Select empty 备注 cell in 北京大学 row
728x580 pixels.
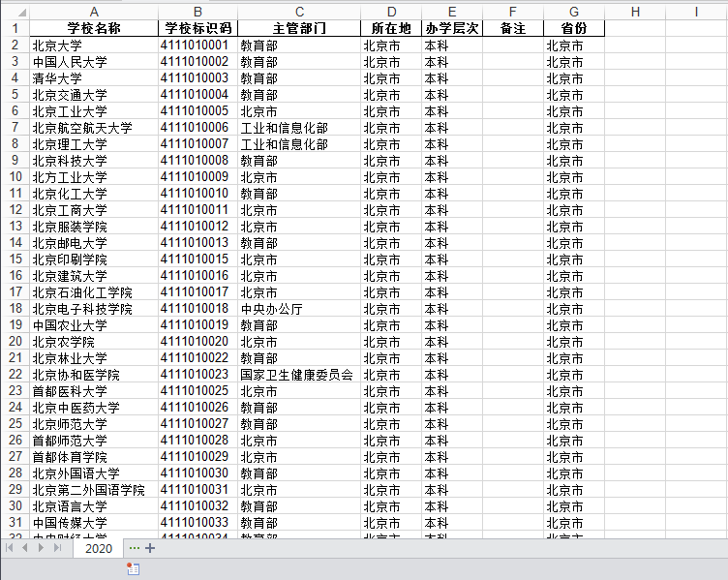[x=513, y=46]
